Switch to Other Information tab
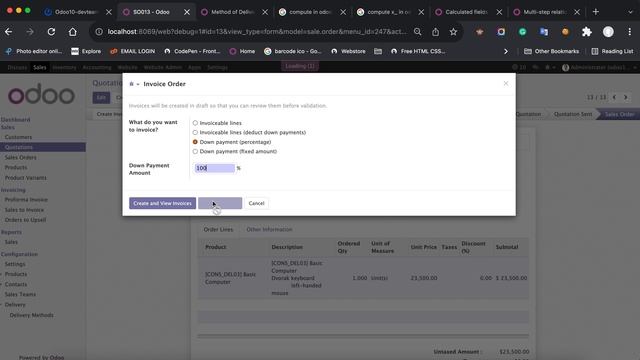This screenshot has height=360, width=640. (x=269, y=229)
